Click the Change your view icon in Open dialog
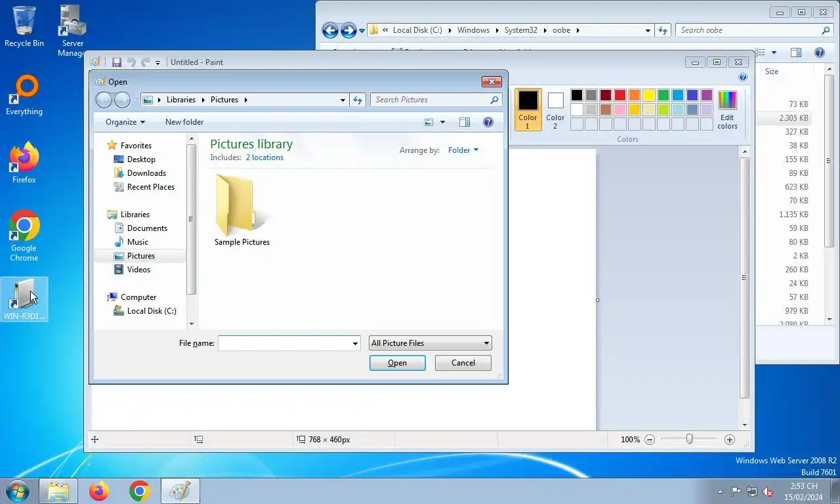The height and width of the screenshot is (504, 840). pyautogui.click(x=429, y=122)
